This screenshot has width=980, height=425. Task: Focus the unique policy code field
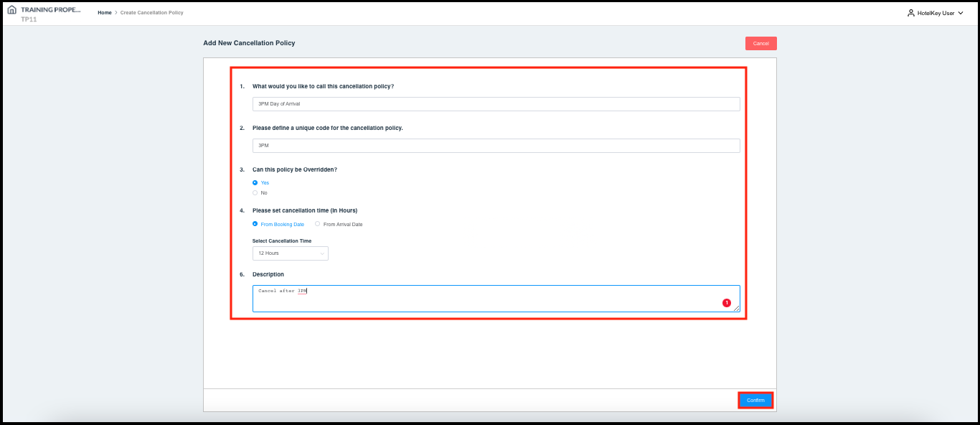pos(496,146)
